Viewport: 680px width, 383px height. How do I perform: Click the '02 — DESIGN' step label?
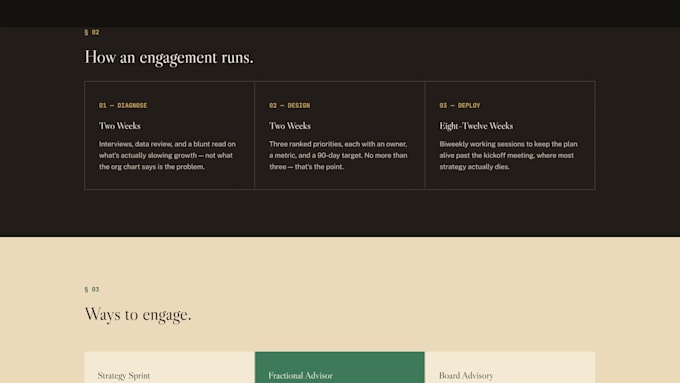[x=289, y=105]
